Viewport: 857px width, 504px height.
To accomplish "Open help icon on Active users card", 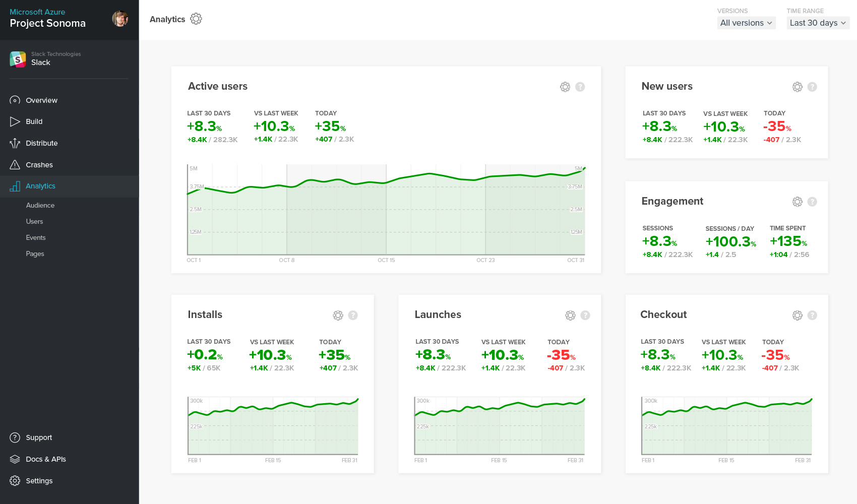I will click(580, 87).
